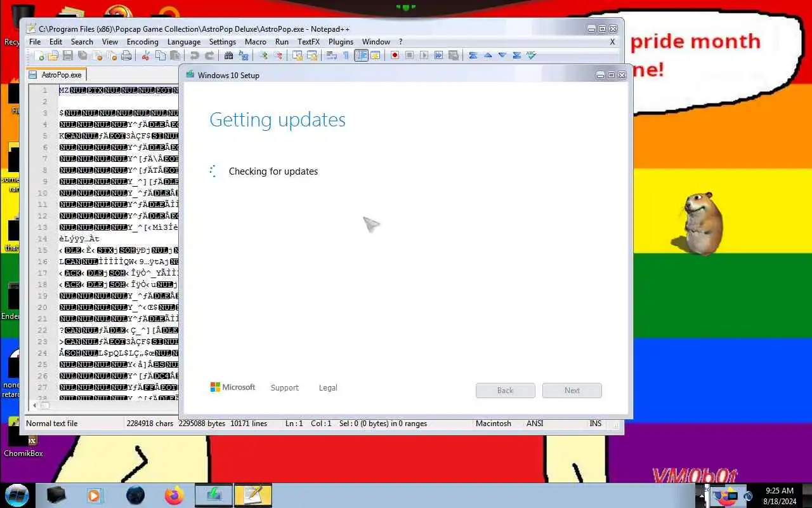This screenshot has height=508, width=812.
Task: Open the user-defined language dialog icon
Action: [375, 55]
